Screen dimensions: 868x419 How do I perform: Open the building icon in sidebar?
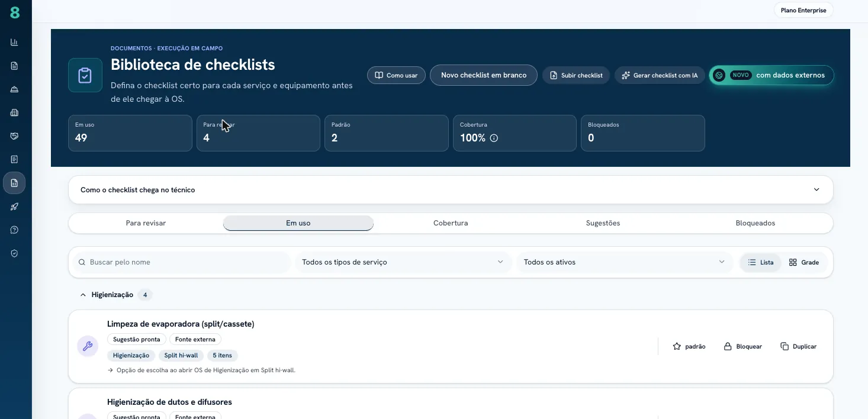pyautogui.click(x=14, y=112)
